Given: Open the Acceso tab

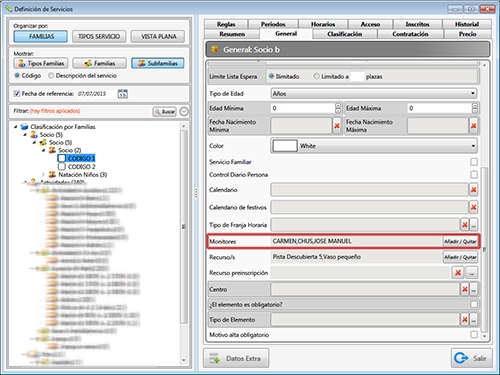Looking at the screenshot, I should point(370,24).
